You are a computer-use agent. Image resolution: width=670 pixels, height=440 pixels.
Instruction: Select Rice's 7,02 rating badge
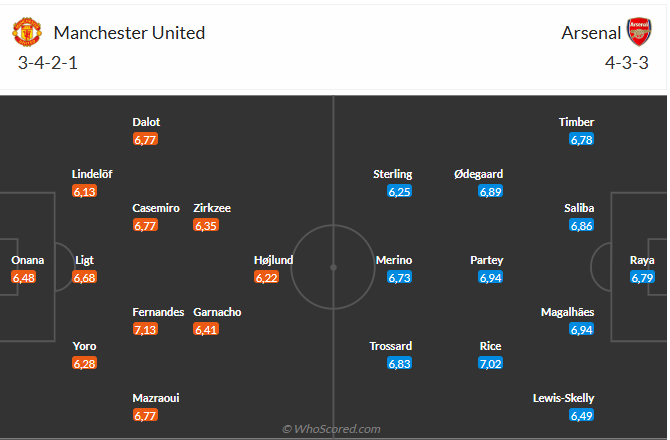click(x=490, y=364)
